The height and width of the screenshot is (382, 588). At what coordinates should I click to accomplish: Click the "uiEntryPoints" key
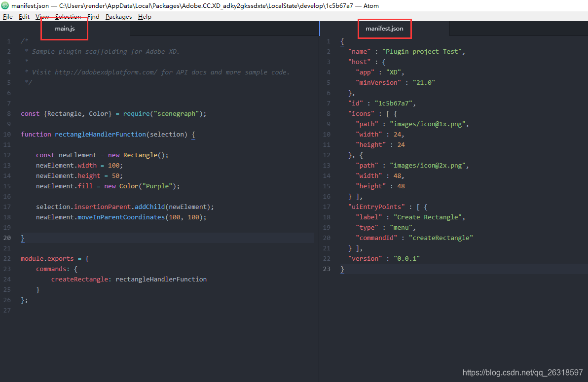(x=376, y=207)
